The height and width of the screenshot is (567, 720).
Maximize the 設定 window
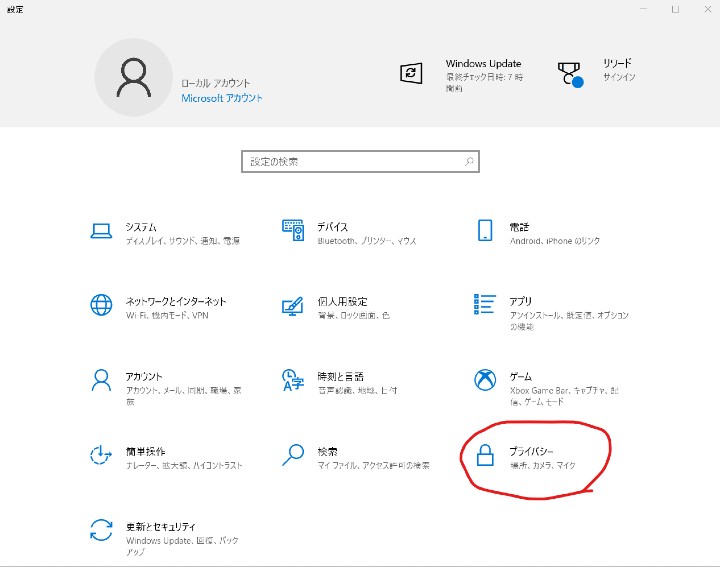pos(675,9)
